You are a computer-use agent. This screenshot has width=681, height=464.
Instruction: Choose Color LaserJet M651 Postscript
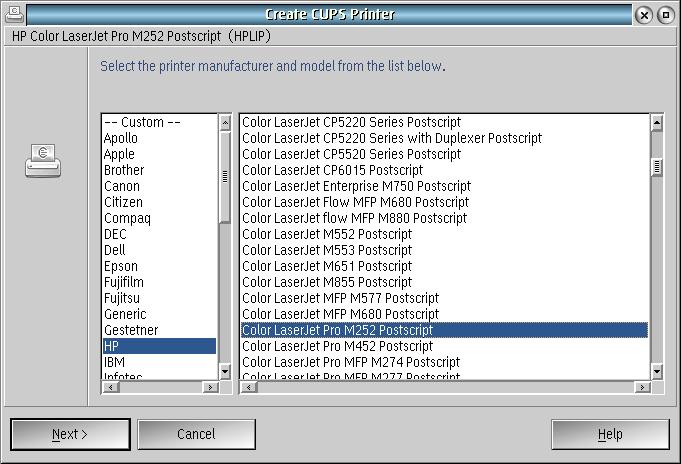tap(444, 266)
